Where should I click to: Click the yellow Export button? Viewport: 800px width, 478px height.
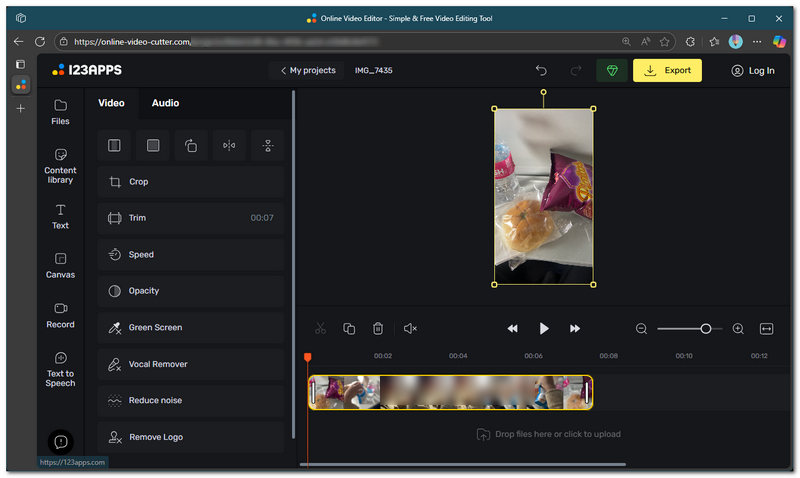(x=667, y=71)
